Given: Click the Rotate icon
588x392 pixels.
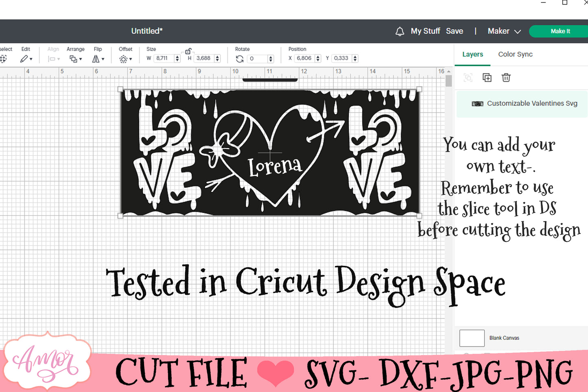Looking at the screenshot, I should click(240, 59).
